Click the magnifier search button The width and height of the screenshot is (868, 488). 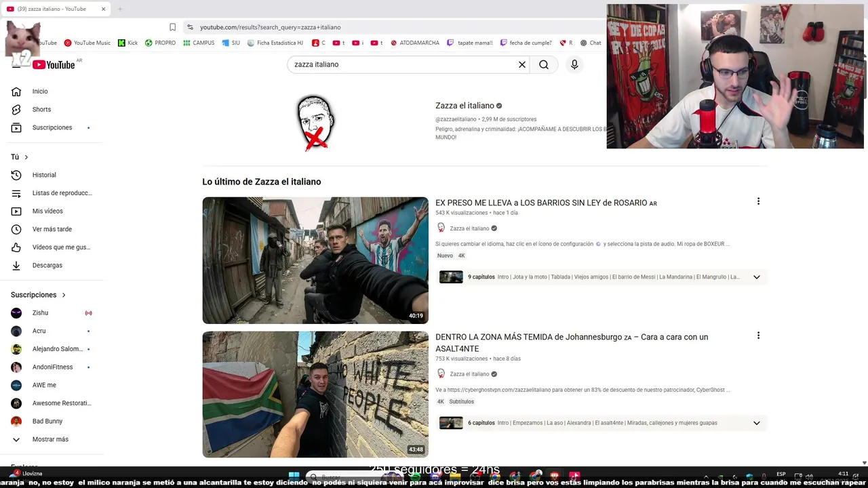[x=544, y=64]
